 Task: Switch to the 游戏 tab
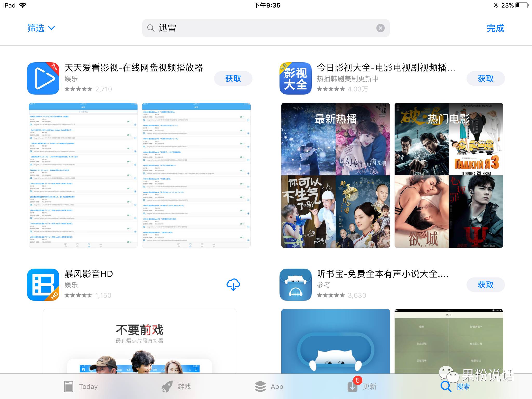click(176, 387)
